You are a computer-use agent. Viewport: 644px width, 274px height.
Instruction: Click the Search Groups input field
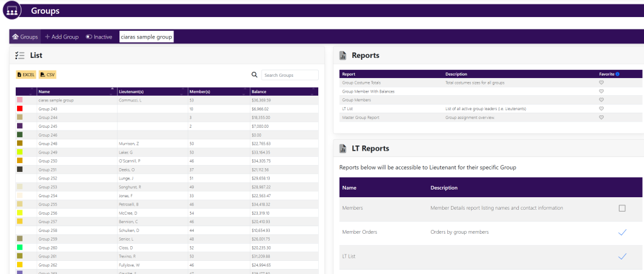289,75
